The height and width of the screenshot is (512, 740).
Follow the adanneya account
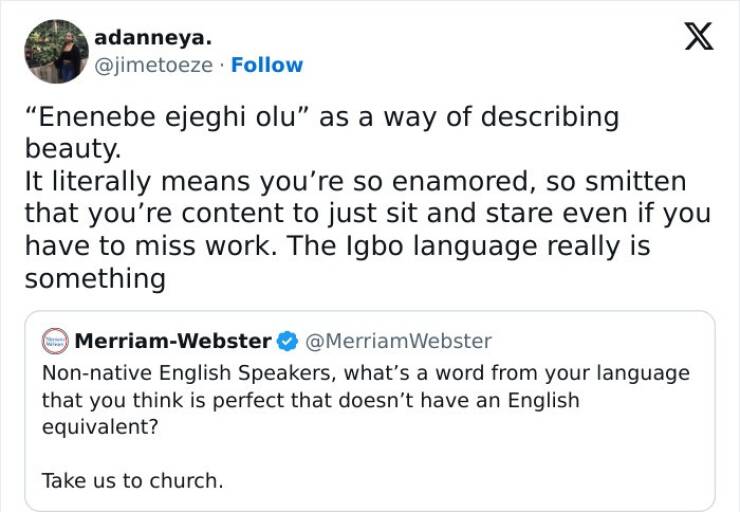point(269,65)
